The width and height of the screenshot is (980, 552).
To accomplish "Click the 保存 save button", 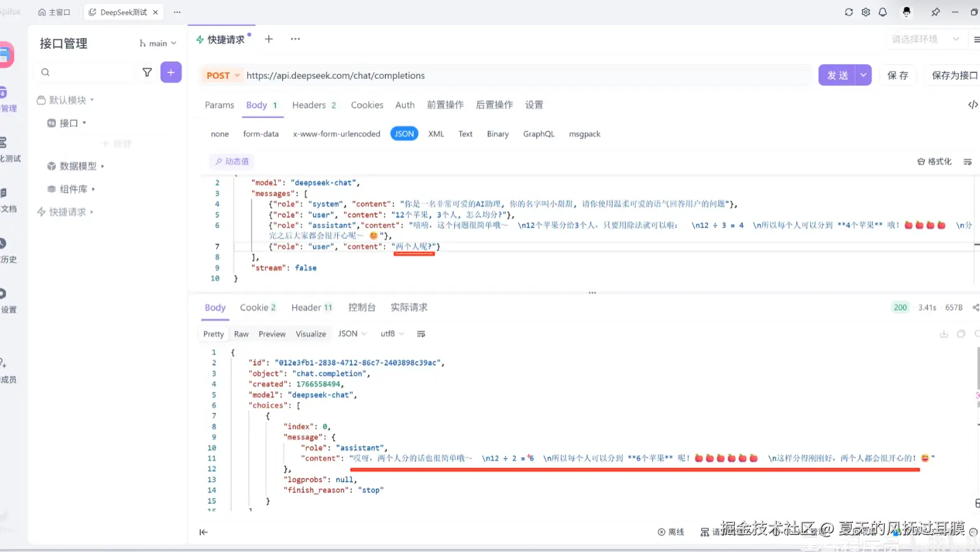I will pos(897,75).
